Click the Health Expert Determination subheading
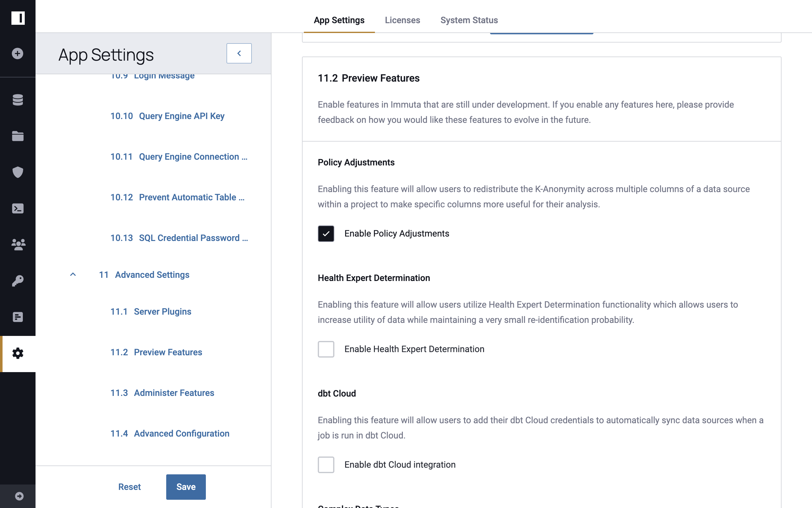 (374, 278)
